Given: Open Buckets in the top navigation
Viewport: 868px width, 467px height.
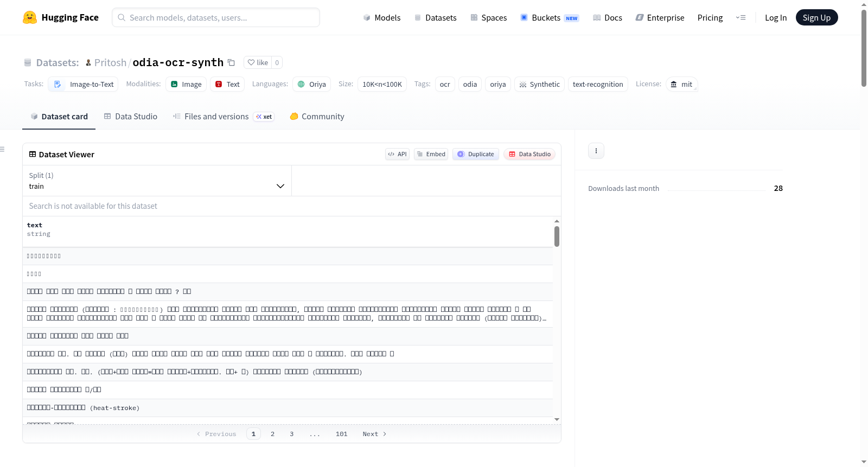Looking at the screenshot, I should tap(549, 17).
